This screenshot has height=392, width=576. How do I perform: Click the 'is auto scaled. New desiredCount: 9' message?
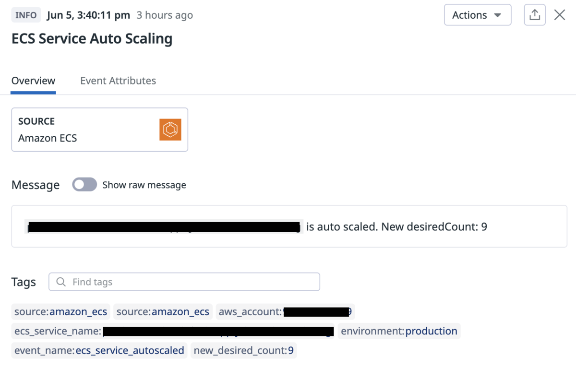pos(396,226)
